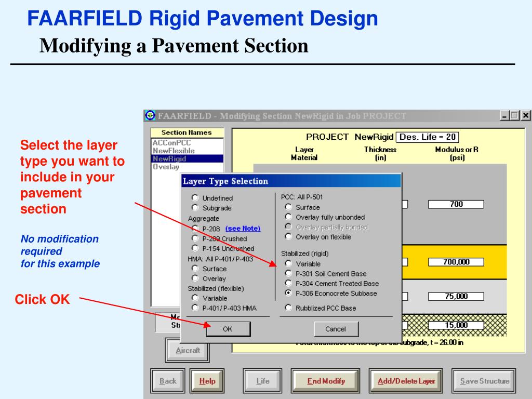Select HMA Surface radio button

pyautogui.click(x=195, y=269)
